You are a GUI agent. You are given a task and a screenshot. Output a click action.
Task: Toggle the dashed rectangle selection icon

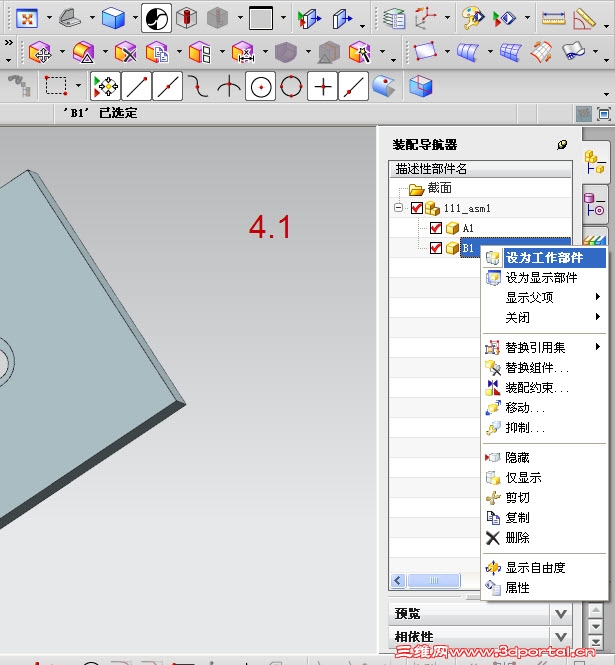pyautogui.click(x=56, y=86)
